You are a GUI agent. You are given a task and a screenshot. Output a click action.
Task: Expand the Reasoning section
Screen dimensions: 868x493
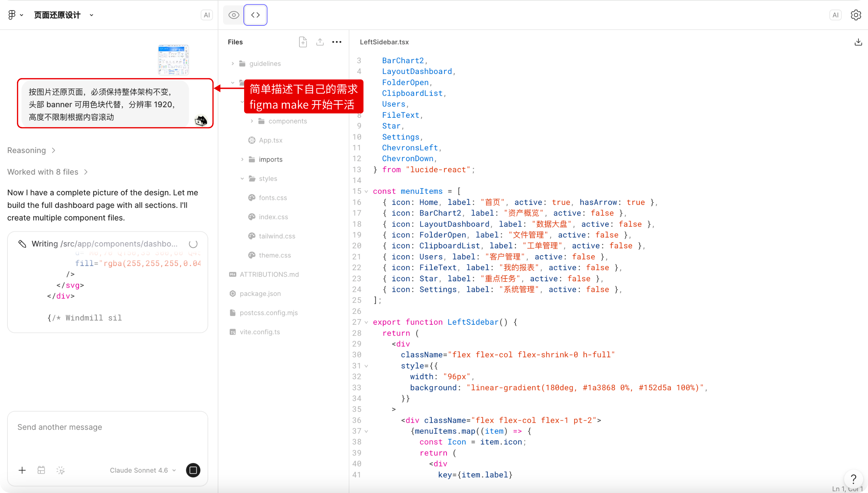click(31, 150)
